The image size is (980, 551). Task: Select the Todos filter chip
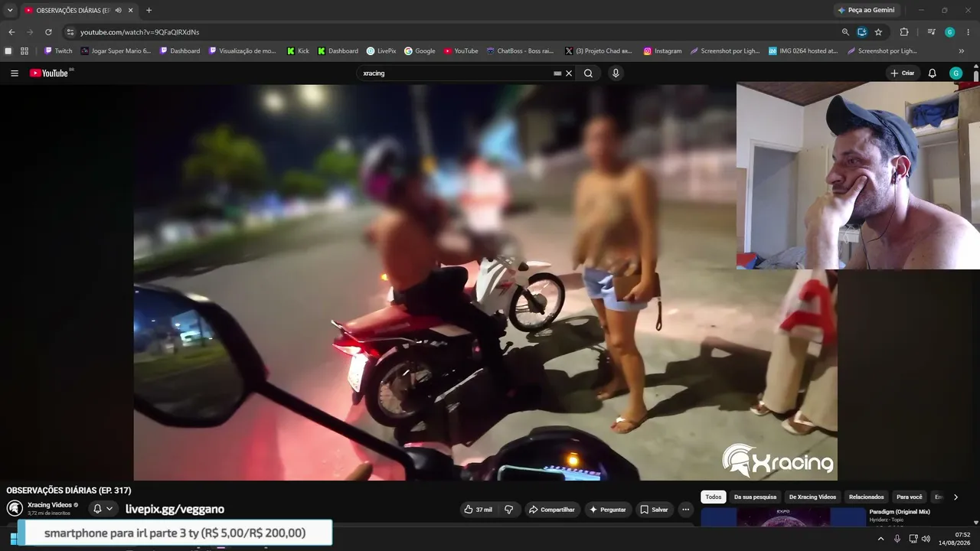click(714, 497)
